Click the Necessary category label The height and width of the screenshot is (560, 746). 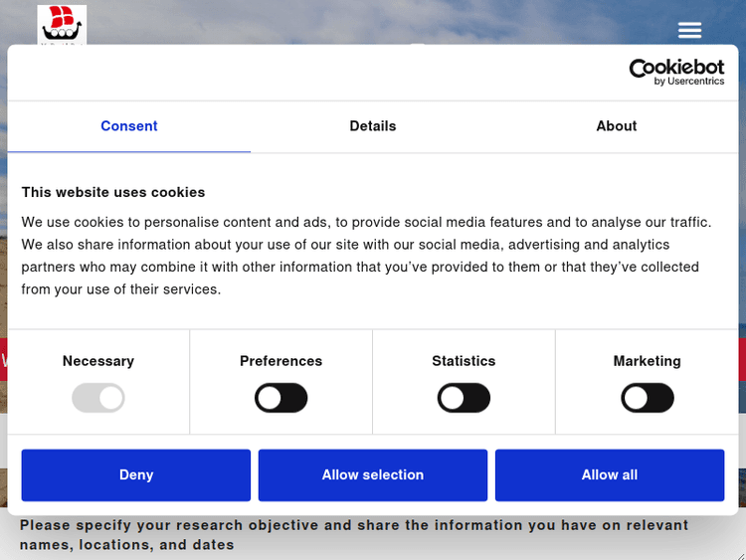click(x=98, y=361)
